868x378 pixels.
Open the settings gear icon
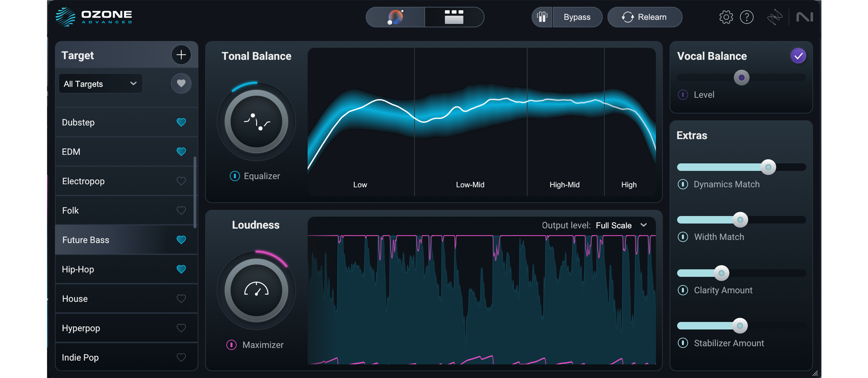(726, 17)
